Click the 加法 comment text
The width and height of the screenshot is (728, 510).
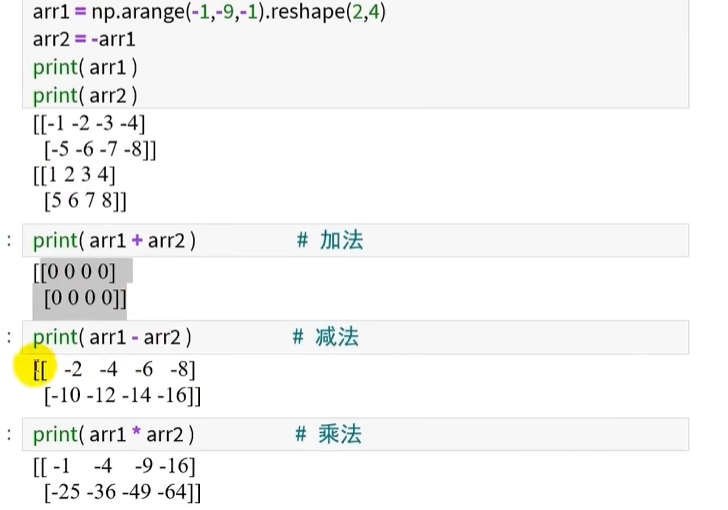click(x=341, y=240)
